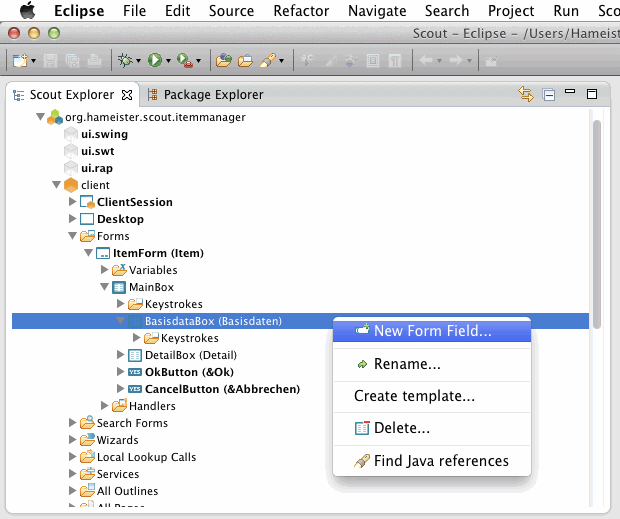Select Delete... in the context menu
The width and height of the screenshot is (620, 519).
401,428
